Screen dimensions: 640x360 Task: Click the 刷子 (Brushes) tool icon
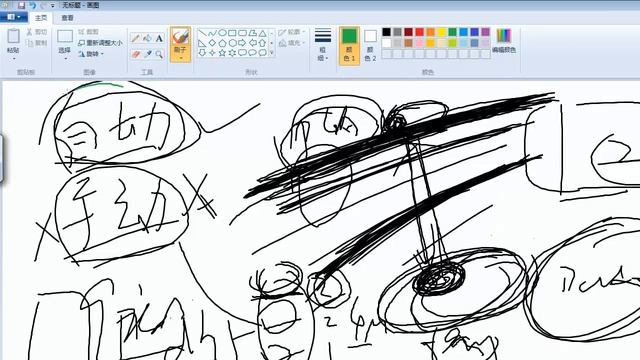click(x=180, y=37)
